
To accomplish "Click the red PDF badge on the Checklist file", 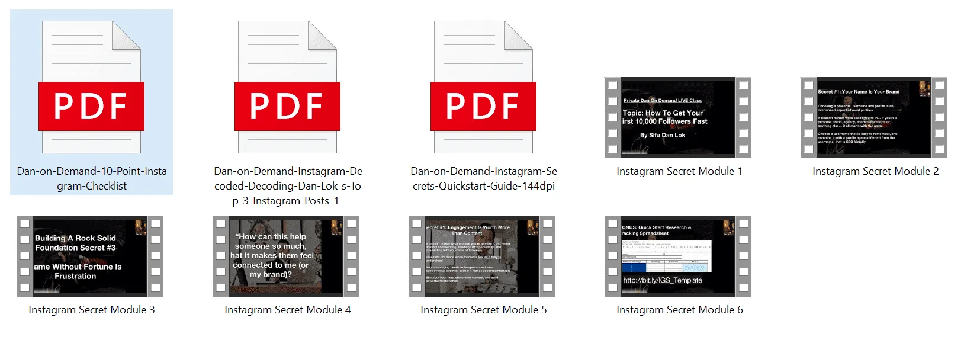I will click(x=91, y=107).
